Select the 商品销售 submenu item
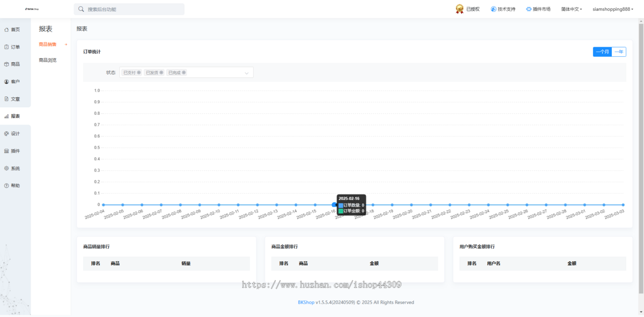Image resolution: width=644 pixels, height=317 pixels. click(x=48, y=45)
